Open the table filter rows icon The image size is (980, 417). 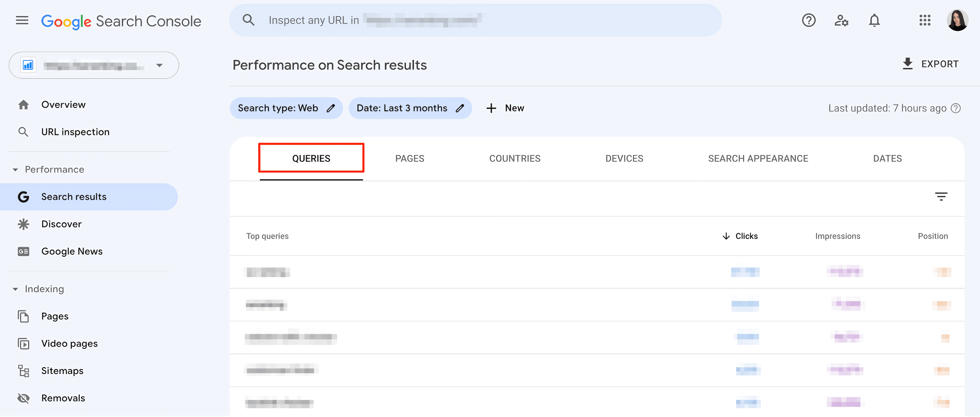(x=941, y=197)
